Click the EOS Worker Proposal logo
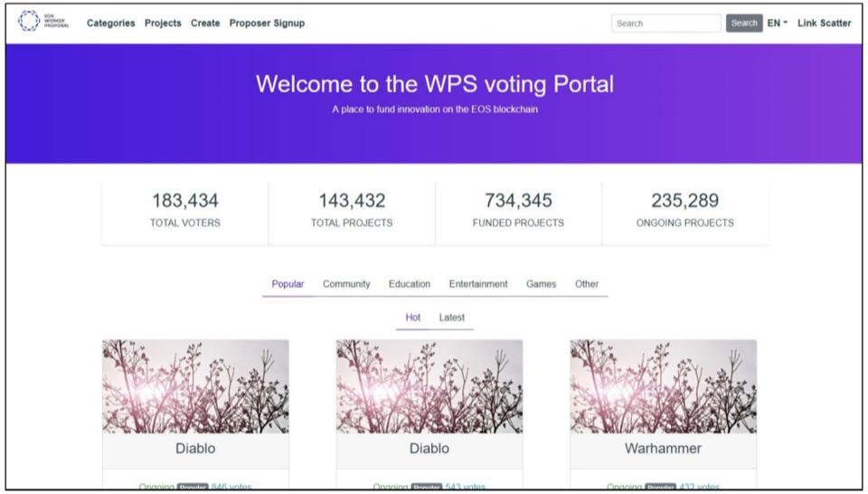 click(x=43, y=21)
